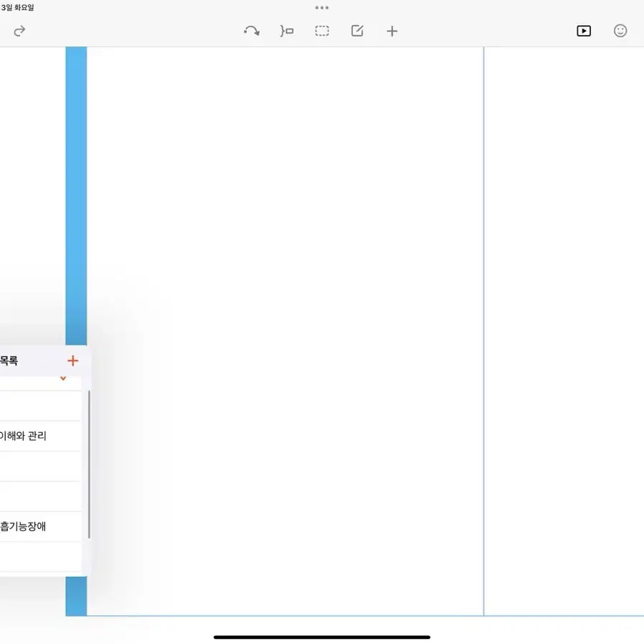Select the '흡기능장애' list row

click(x=40, y=526)
